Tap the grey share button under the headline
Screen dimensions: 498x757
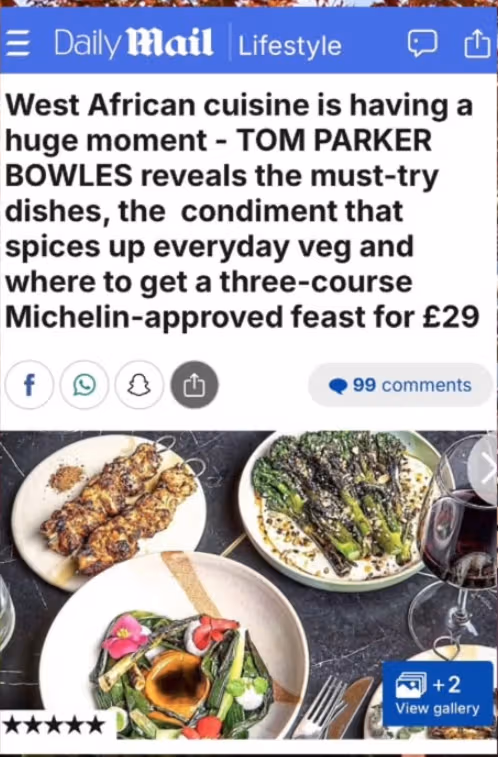coord(194,385)
